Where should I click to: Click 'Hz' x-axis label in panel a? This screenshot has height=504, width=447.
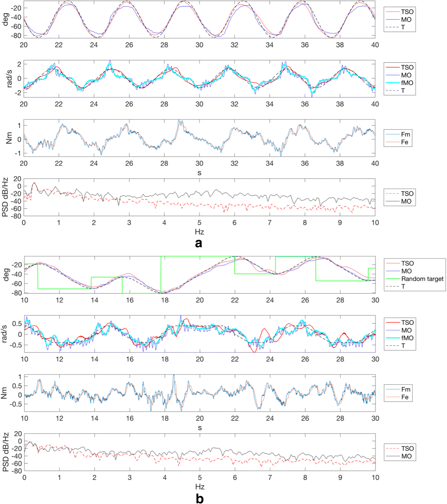coord(199,232)
